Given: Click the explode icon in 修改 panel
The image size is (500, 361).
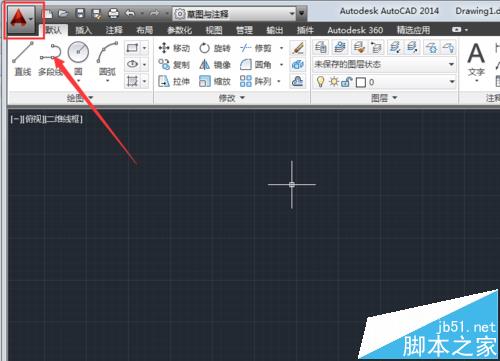Looking at the screenshot, I should (298, 64).
